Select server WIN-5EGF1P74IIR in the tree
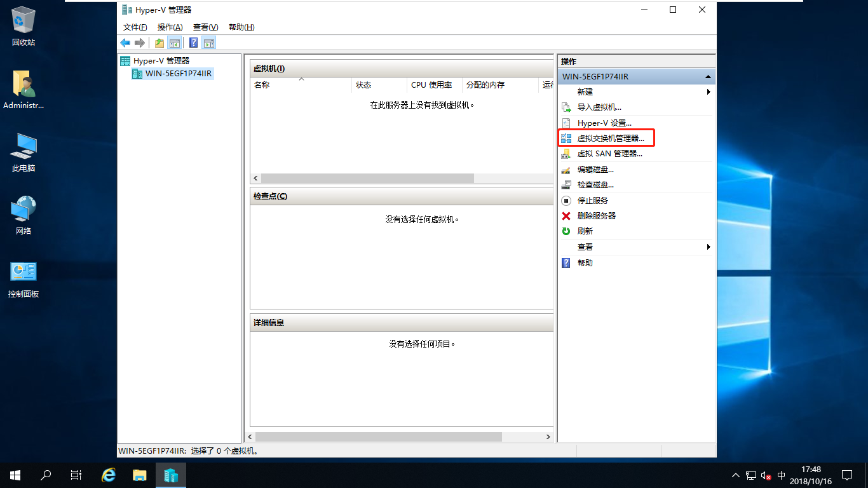 (179, 74)
